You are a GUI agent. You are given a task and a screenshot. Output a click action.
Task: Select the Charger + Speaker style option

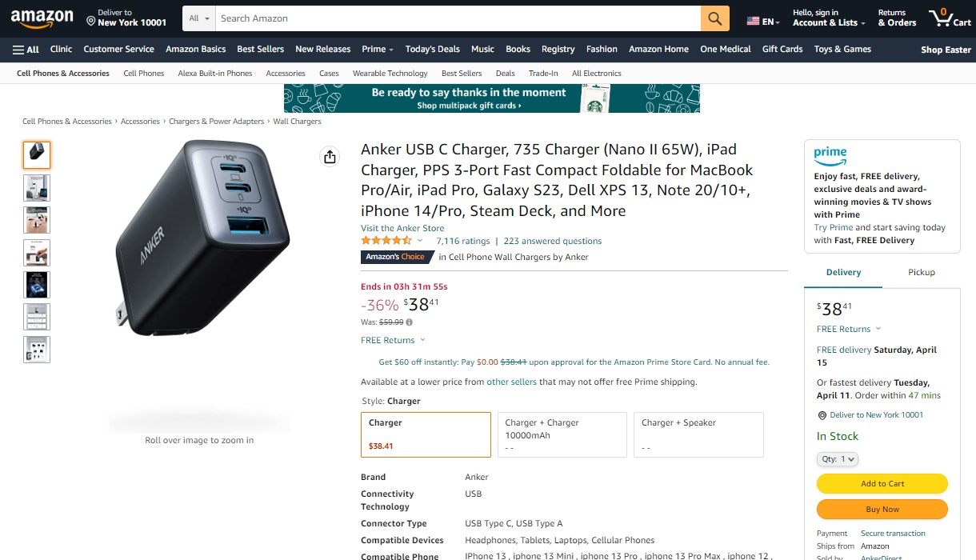698,434
